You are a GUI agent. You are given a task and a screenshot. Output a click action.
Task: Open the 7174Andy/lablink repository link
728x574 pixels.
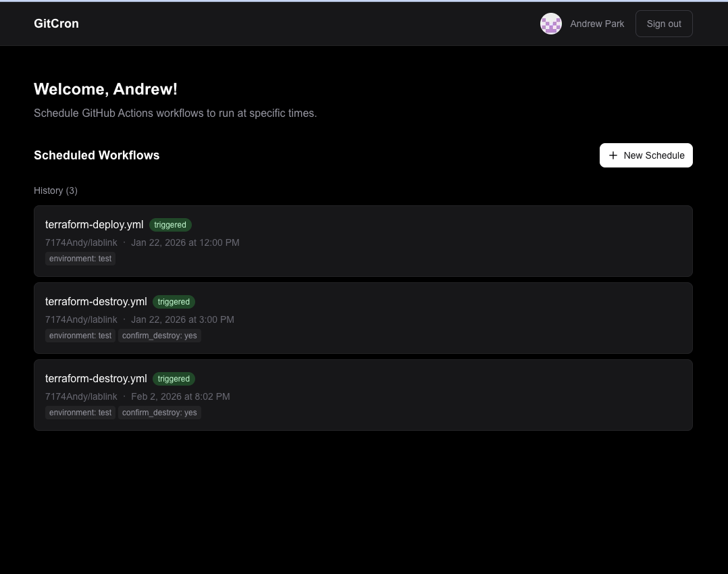click(81, 242)
